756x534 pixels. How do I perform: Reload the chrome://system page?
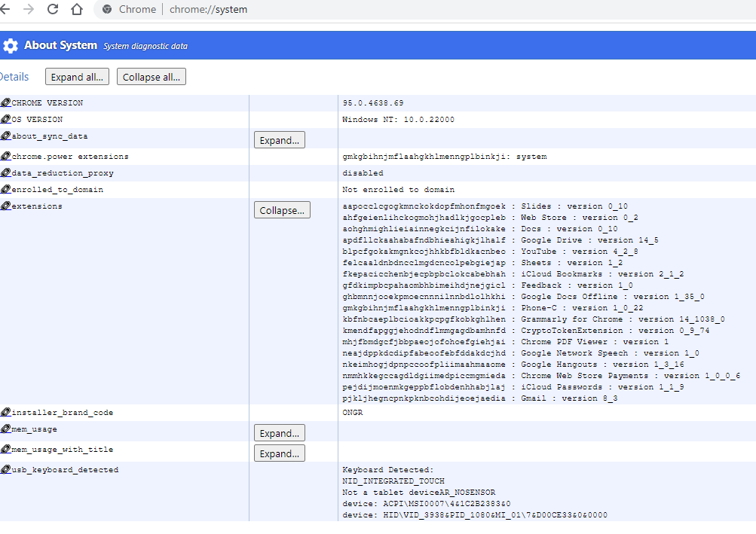point(53,9)
